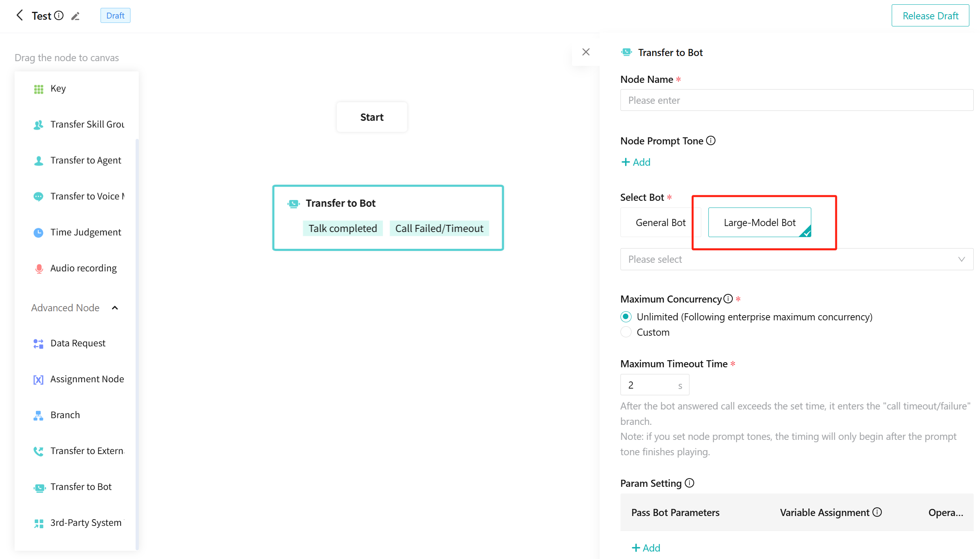Click the Data Request node icon
The width and height of the screenshot is (980, 559).
39,344
